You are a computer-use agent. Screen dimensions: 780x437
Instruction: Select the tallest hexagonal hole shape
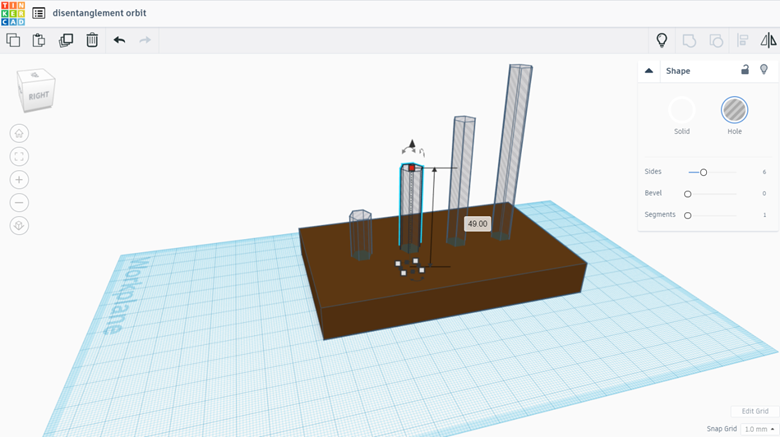pyautogui.click(x=513, y=152)
